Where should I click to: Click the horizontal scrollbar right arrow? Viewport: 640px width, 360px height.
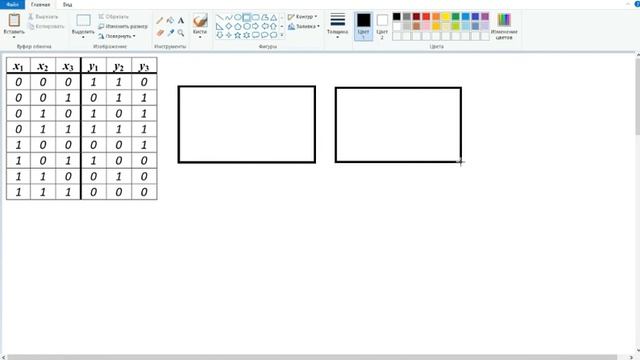coord(631,357)
